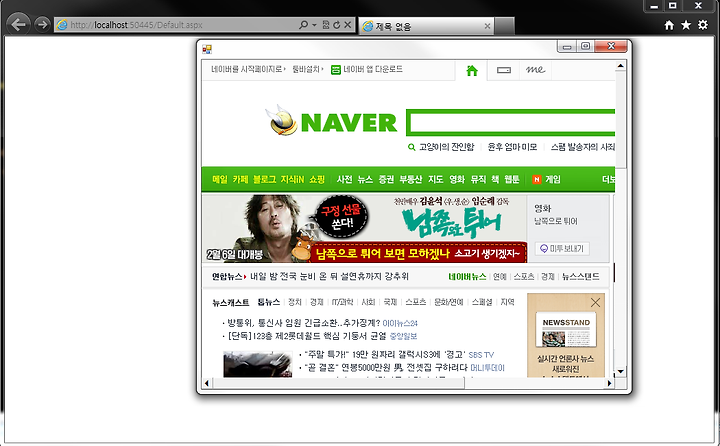This screenshot has width=720, height=446.
Task: Click the '미투 보내기' button
Action: (562, 248)
